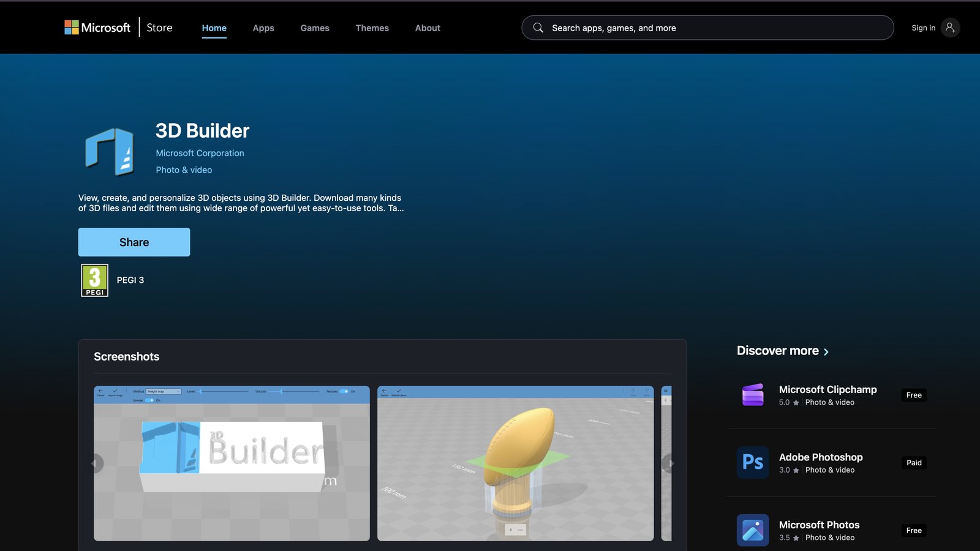Switch to the Games tab

[x=315, y=28]
